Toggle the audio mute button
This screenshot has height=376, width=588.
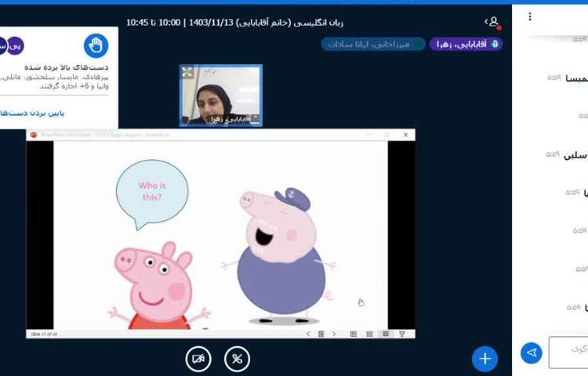[237, 359]
